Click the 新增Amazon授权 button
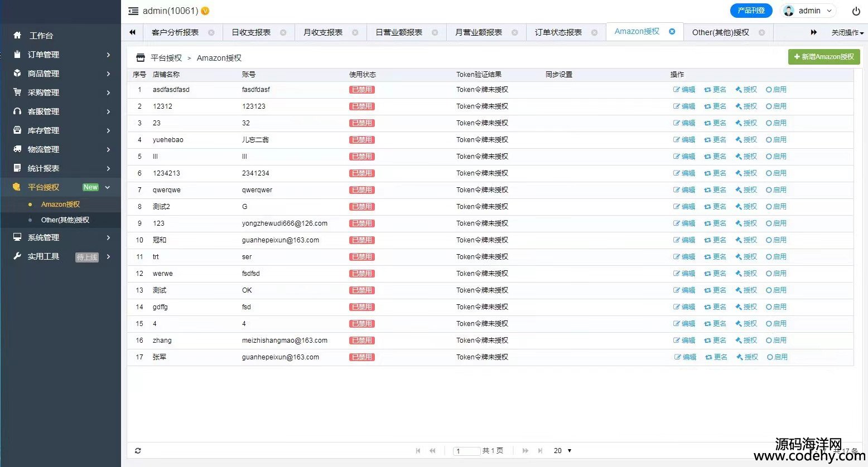 click(824, 57)
